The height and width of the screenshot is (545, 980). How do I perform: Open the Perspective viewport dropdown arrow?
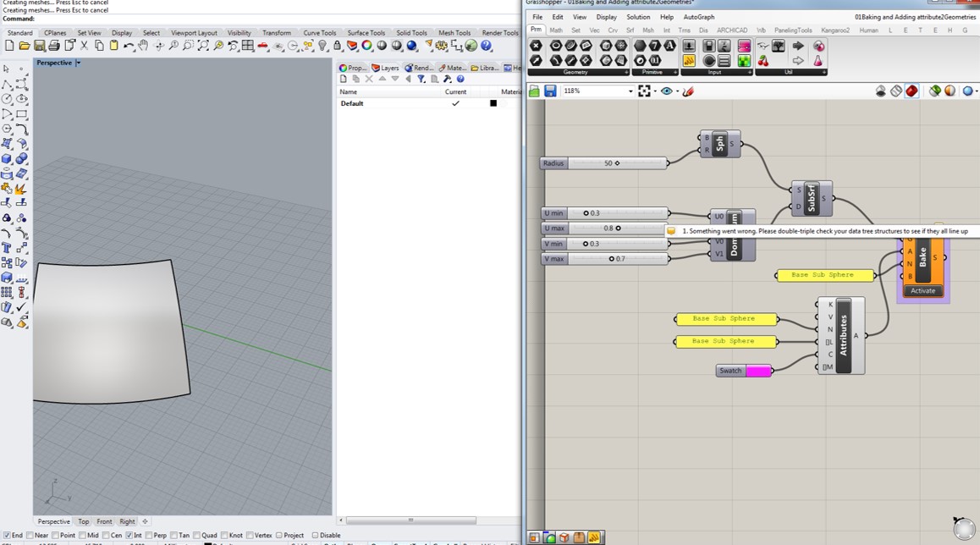78,63
